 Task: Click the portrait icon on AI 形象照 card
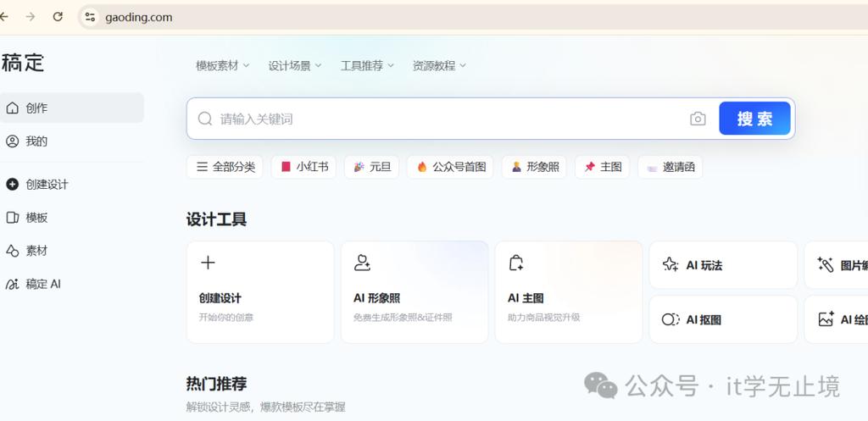(x=362, y=263)
